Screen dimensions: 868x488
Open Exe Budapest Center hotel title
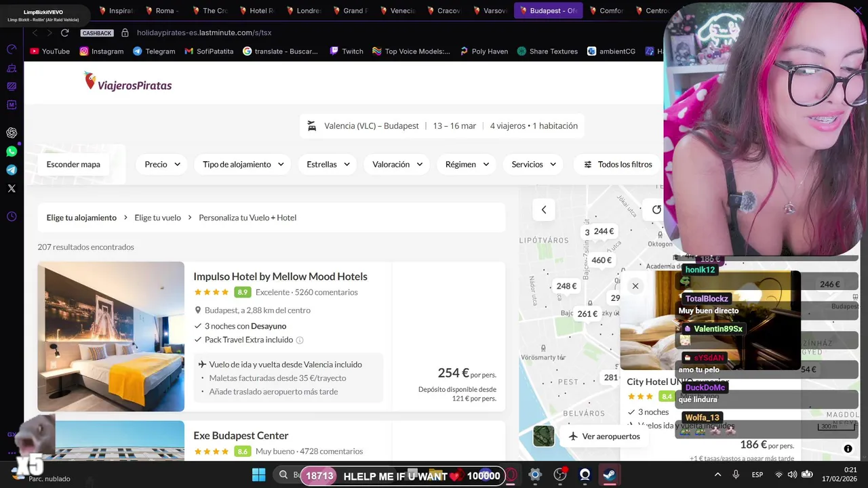241,435
